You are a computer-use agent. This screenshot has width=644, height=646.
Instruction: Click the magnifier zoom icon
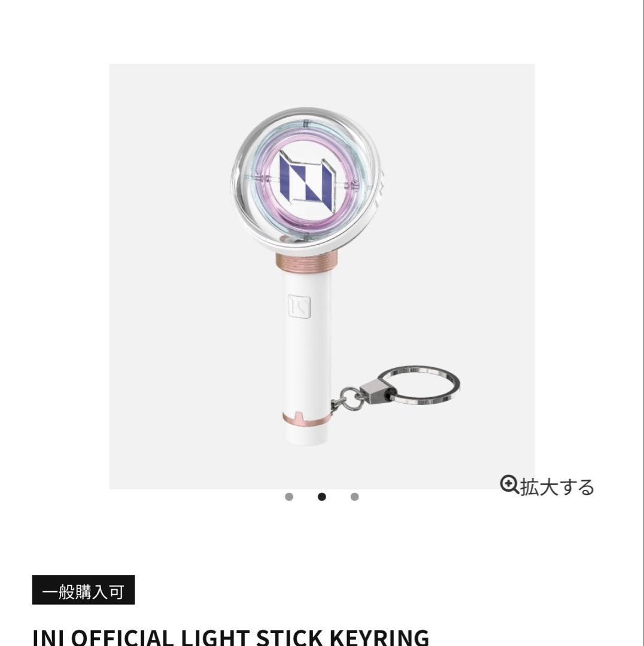(509, 484)
